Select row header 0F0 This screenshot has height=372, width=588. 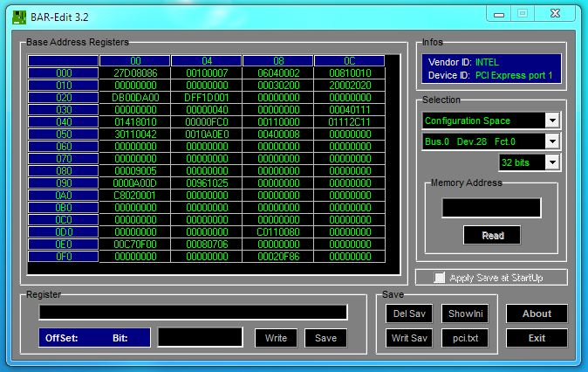64,257
